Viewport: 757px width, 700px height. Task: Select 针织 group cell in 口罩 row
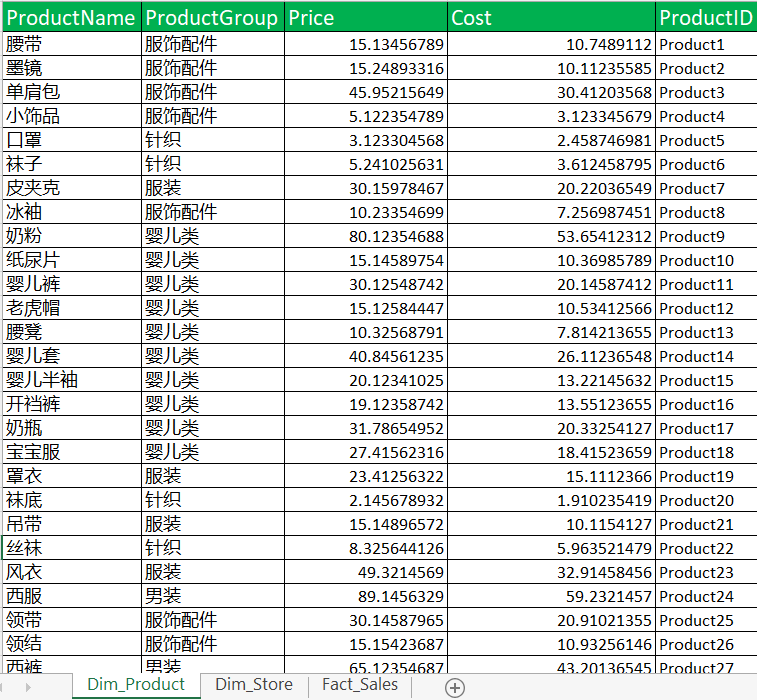(x=212, y=140)
